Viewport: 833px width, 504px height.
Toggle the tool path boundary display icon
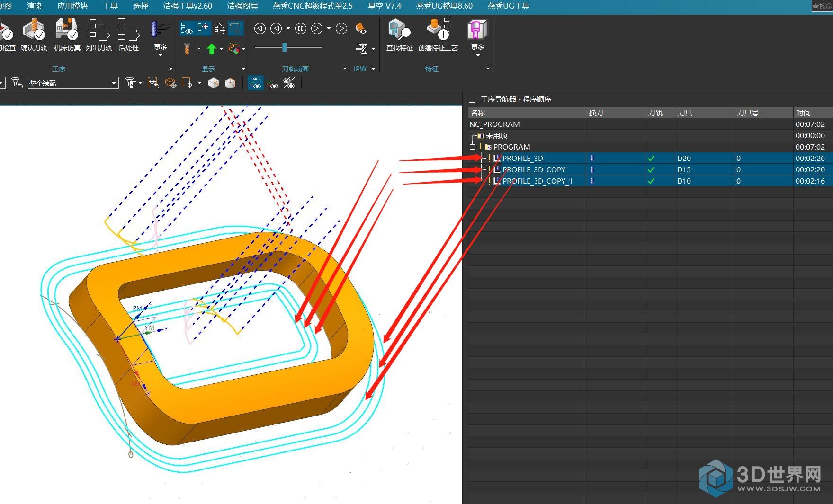coord(235,29)
